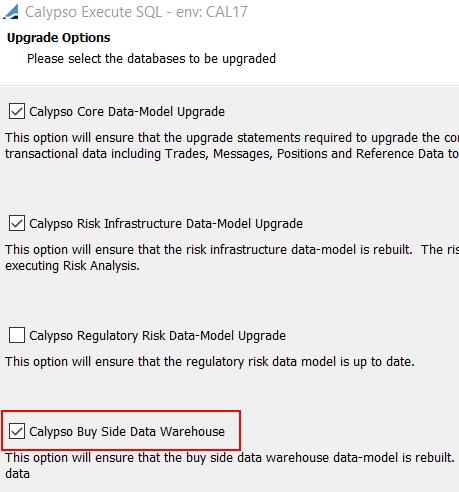Click the buy side data warehouse rebuilt description

[230, 458]
